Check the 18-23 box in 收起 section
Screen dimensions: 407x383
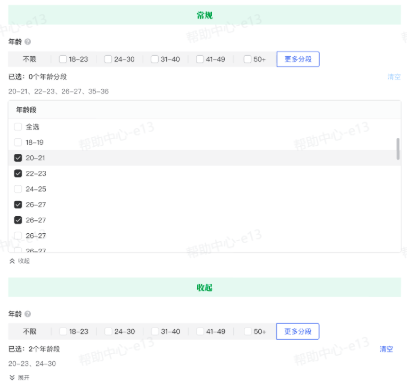click(x=63, y=331)
